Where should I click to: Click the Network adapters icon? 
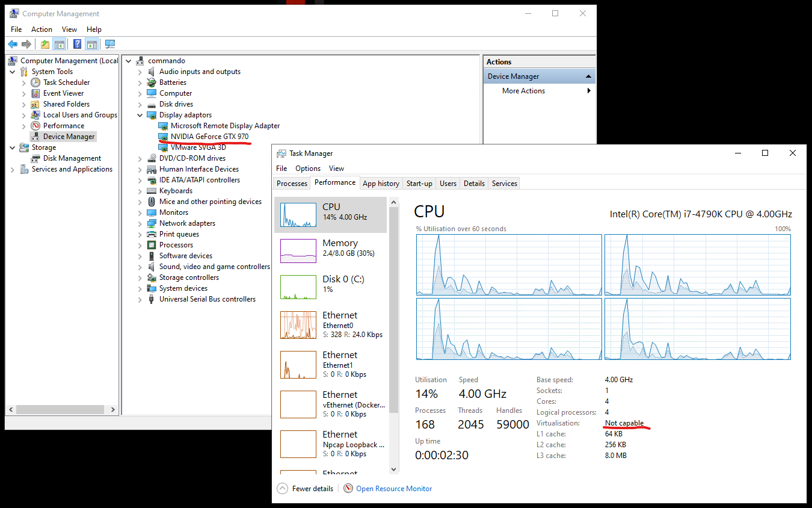click(x=152, y=223)
